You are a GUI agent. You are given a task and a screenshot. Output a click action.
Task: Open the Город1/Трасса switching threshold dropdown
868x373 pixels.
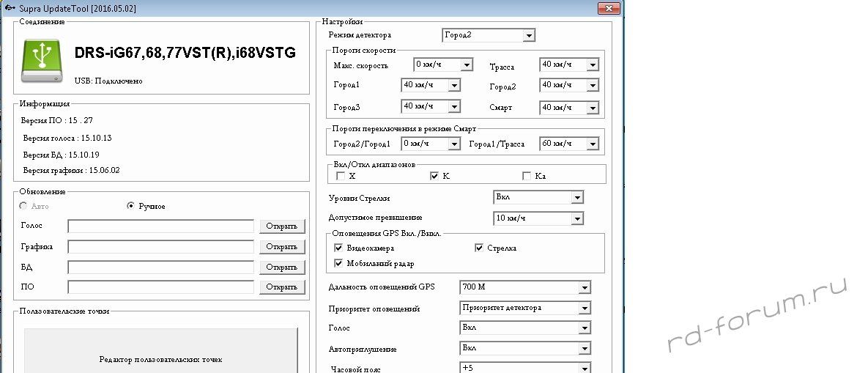pyautogui.click(x=569, y=144)
